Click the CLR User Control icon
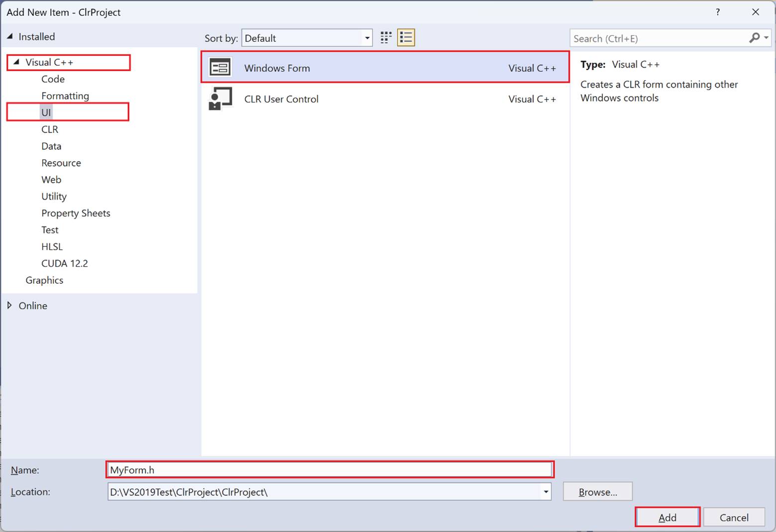 220,99
